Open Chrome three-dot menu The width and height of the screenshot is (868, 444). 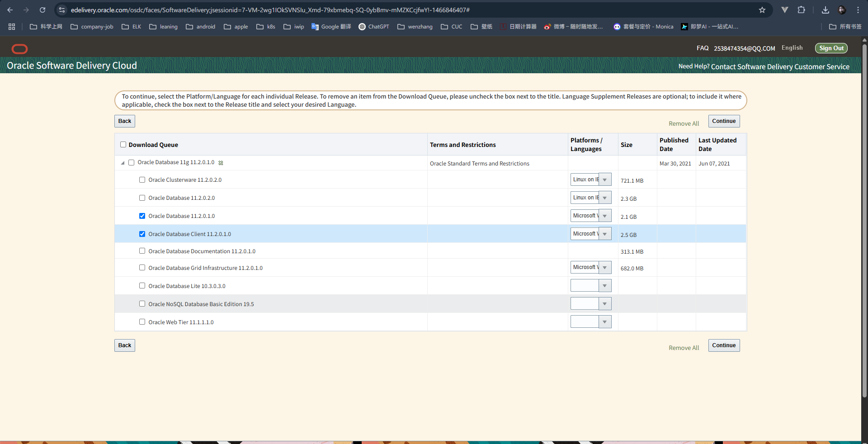click(858, 10)
